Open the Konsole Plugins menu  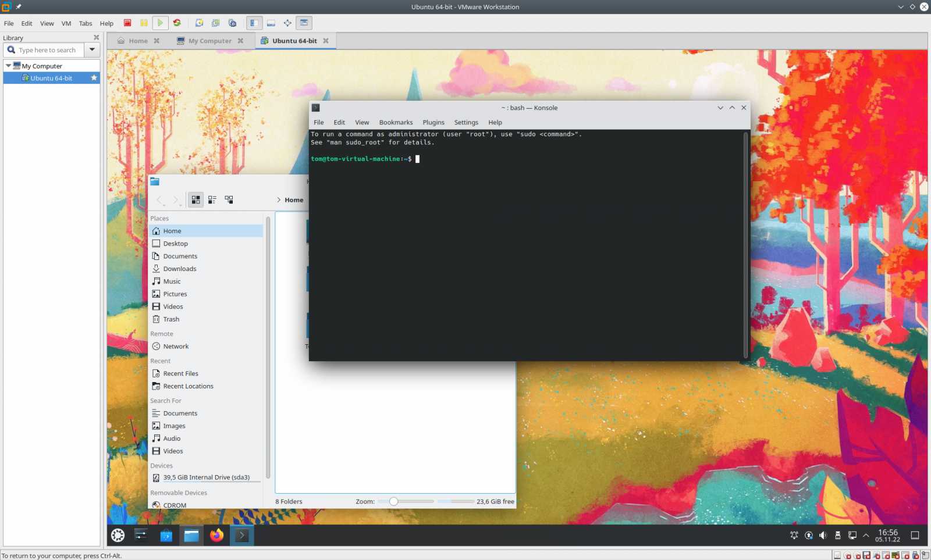pyautogui.click(x=433, y=123)
